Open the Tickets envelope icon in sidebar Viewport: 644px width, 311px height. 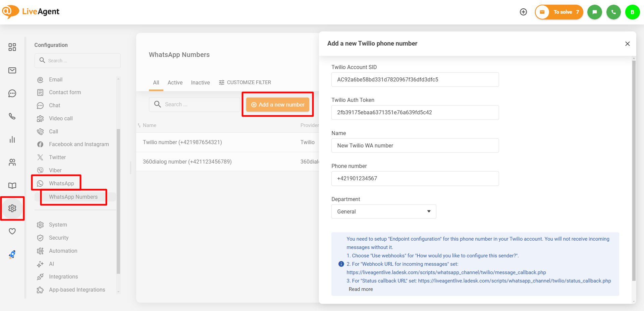12,70
